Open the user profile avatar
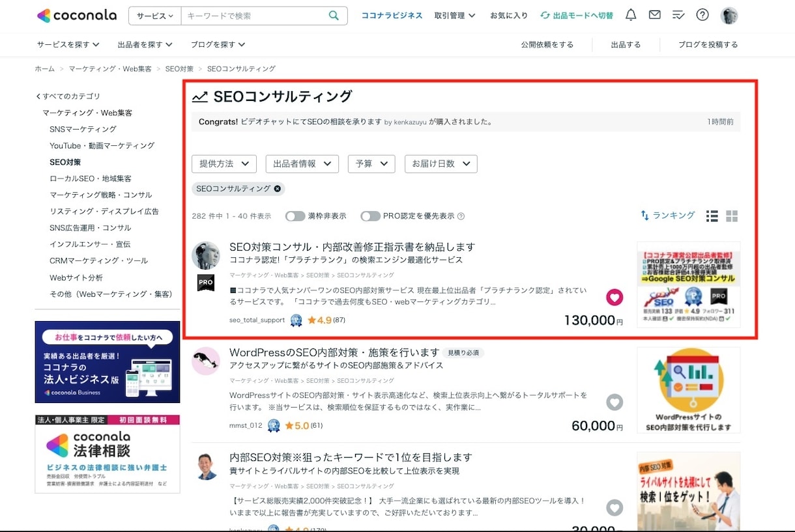Image resolution: width=795 pixels, height=532 pixels. [x=729, y=16]
